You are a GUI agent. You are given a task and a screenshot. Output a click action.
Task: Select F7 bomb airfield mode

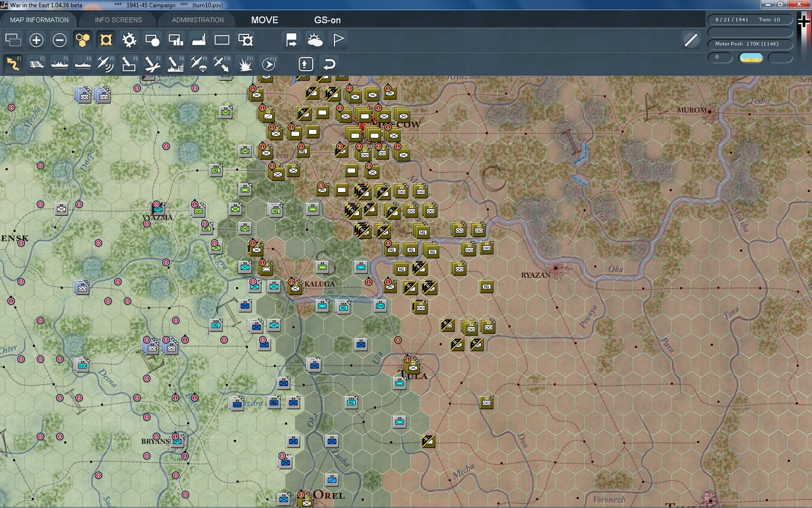click(x=152, y=64)
